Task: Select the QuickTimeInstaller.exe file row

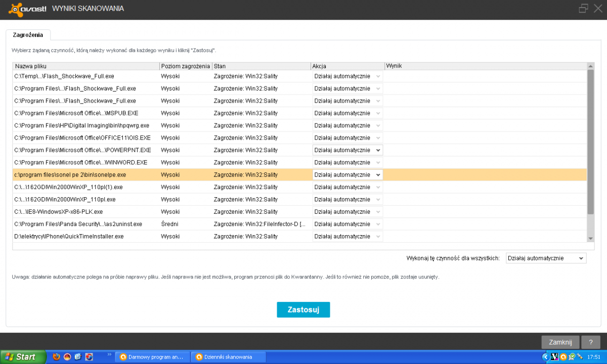Action: pyautogui.click(x=299, y=236)
